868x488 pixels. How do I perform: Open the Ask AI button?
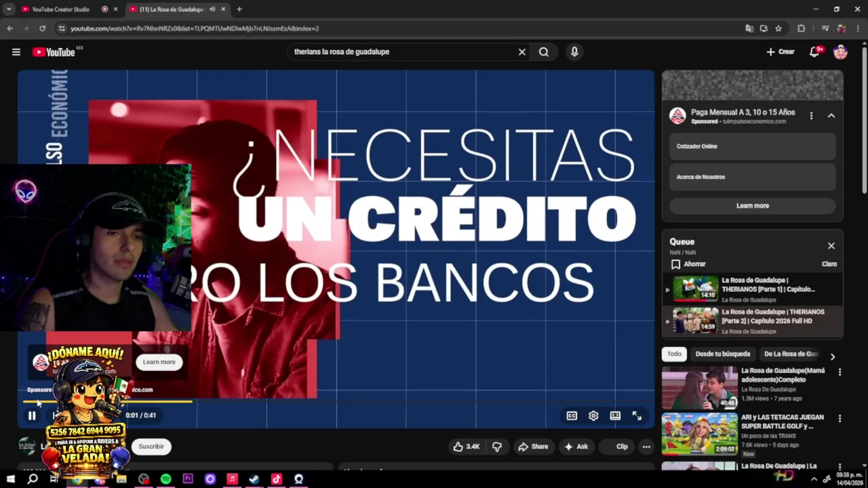point(576,447)
